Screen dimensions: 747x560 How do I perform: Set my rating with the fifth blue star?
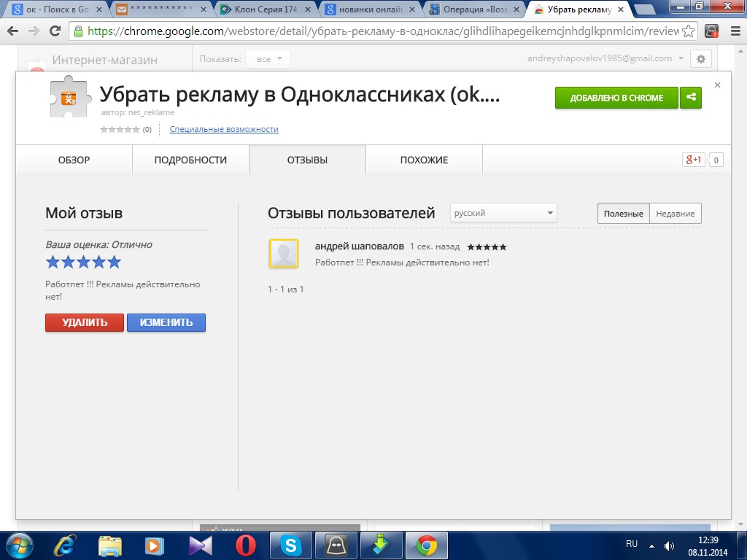click(x=115, y=262)
